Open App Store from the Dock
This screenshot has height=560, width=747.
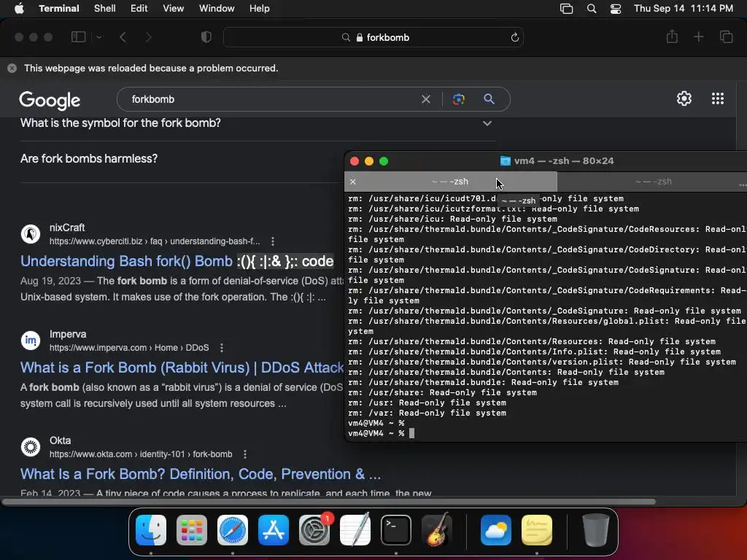click(x=274, y=530)
